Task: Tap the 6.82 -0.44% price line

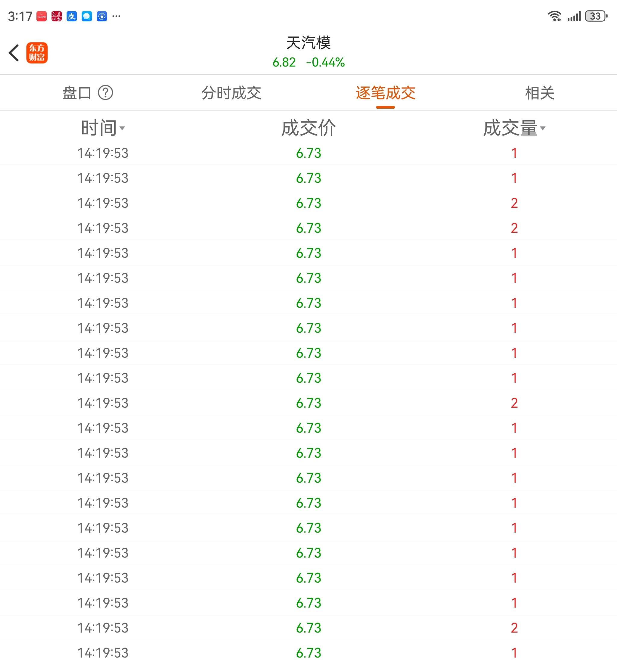Action: 308,62
